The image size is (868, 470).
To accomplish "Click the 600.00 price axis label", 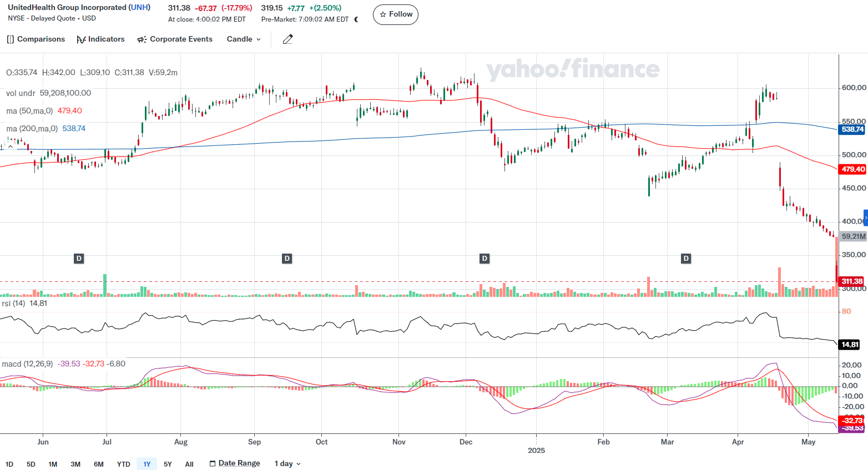I will click(854, 88).
